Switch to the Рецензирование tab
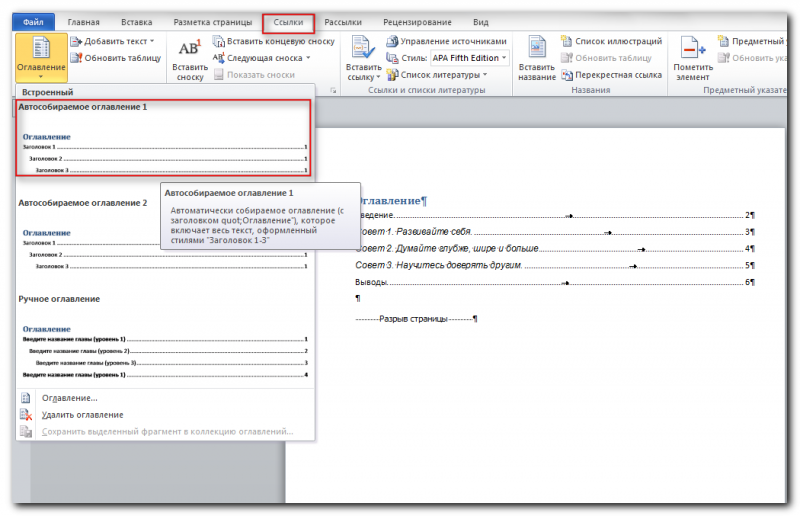The height and width of the screenshot is (516, 800). (x=417, y=22)
